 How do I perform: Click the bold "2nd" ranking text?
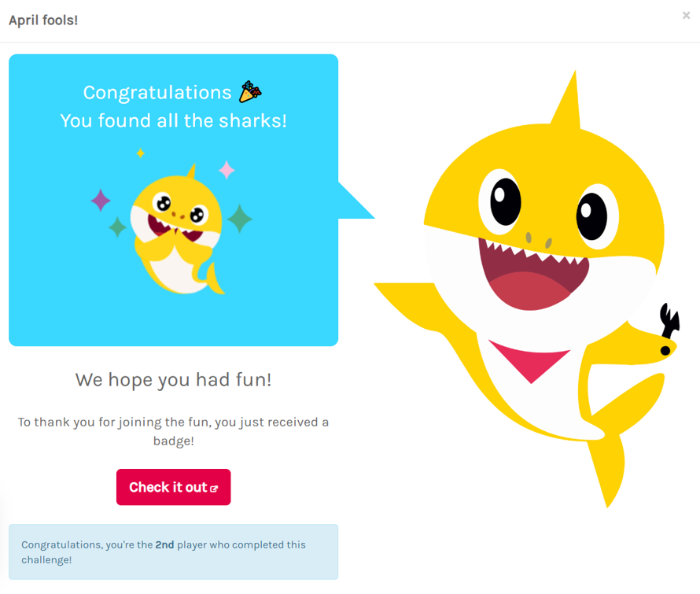tap(164, 544)
